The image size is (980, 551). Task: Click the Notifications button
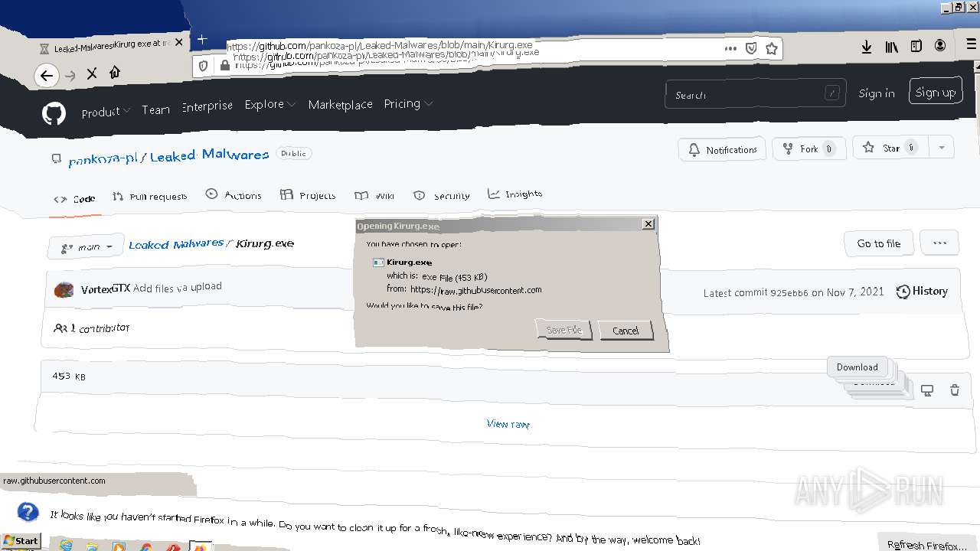pyautogui.click(x=723, y=150)
